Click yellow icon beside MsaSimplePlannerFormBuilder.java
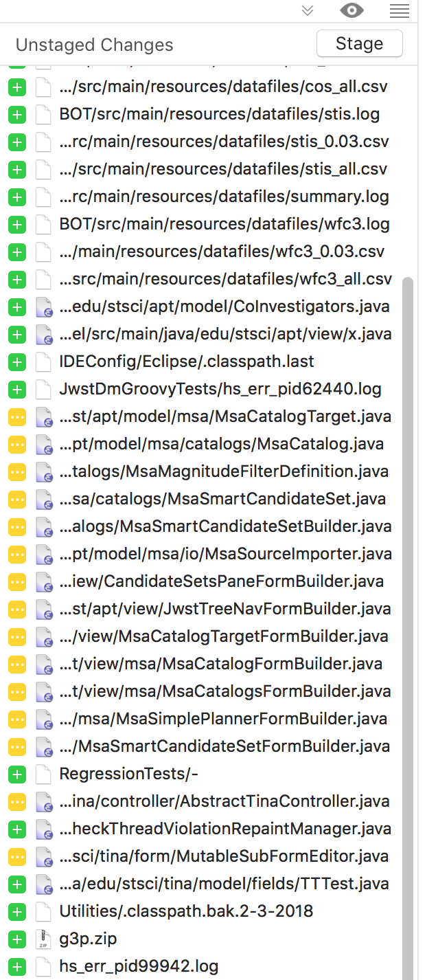The width and height of the screenshot is (438, 980). point(17,720)
